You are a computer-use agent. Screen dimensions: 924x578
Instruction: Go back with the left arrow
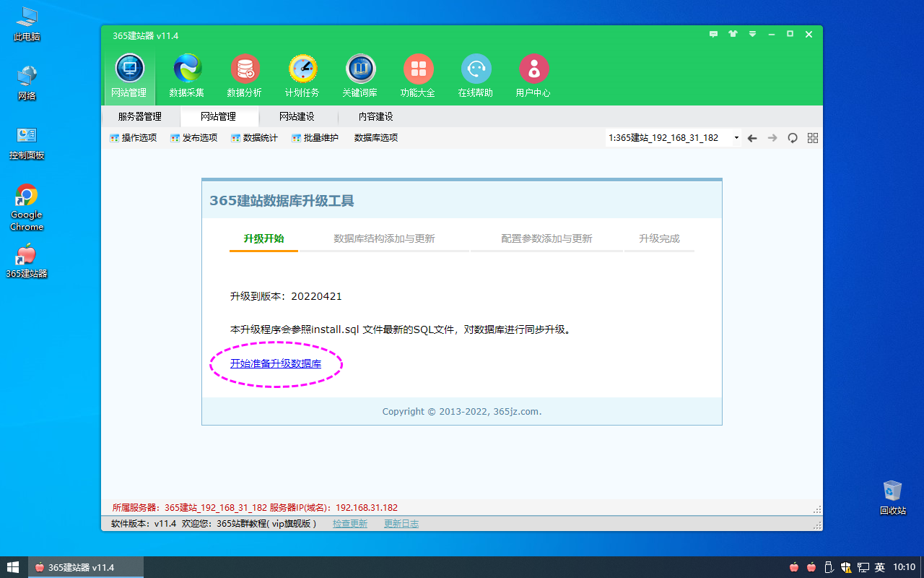coord(752,138)
